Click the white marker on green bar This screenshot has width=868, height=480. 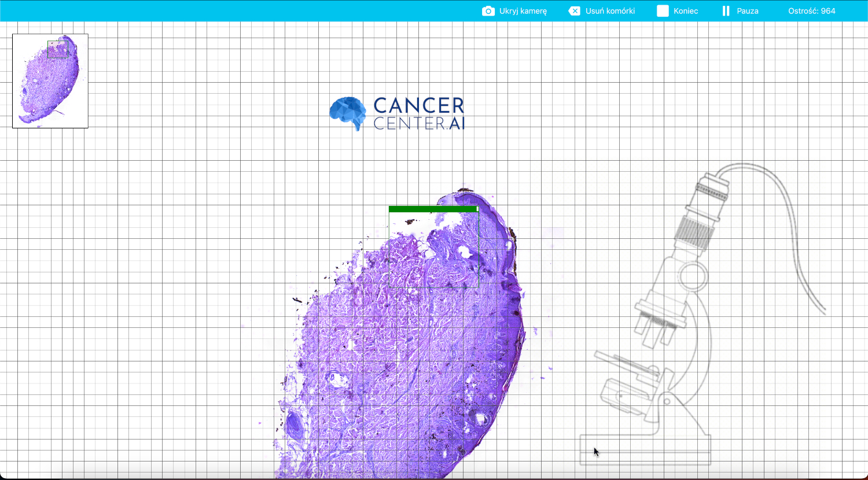pos(477,209)
